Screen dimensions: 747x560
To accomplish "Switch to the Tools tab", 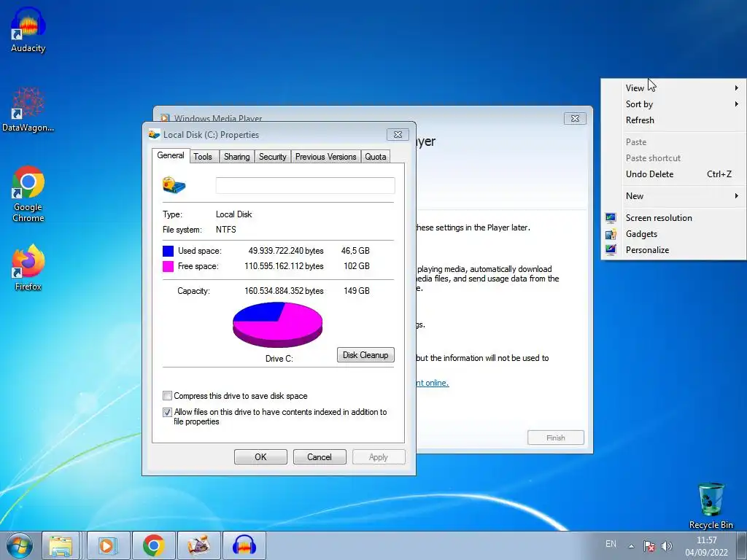I will click(203, 157).
